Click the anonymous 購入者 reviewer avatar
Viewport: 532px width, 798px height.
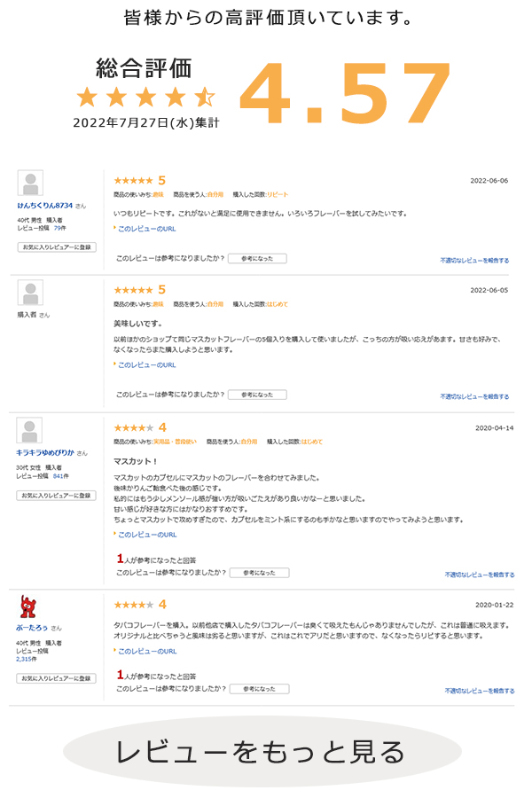(x=30, y=293)
